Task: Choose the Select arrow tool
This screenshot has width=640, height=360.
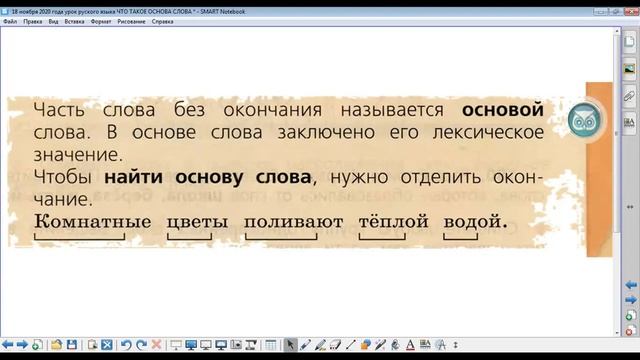Action: tap(290, 345)
